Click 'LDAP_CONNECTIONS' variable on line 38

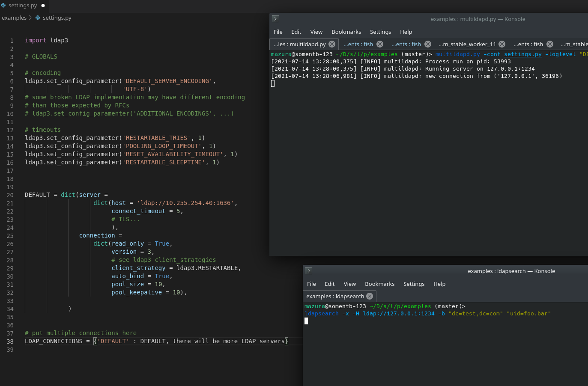(54, 341)
